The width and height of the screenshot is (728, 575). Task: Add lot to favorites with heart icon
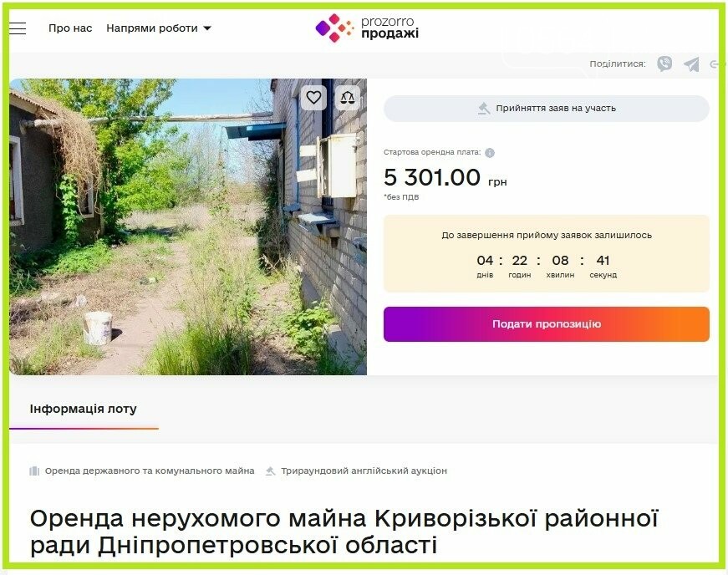pos(314,98)
